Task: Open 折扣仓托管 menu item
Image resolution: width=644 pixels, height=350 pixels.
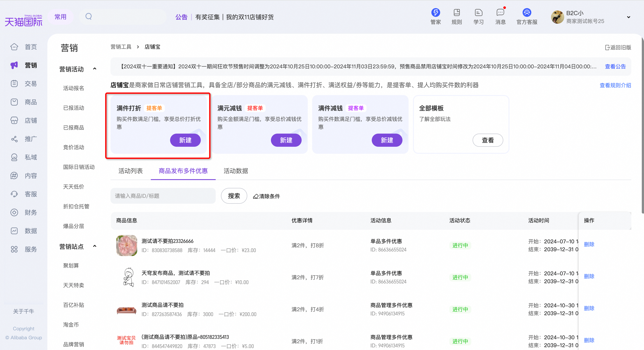Action: click(76, 206)
